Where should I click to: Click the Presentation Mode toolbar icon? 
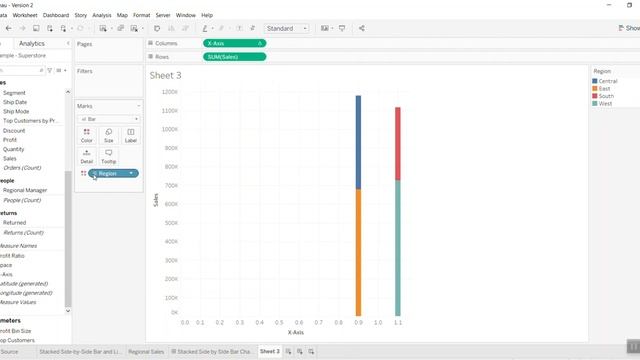342,28
